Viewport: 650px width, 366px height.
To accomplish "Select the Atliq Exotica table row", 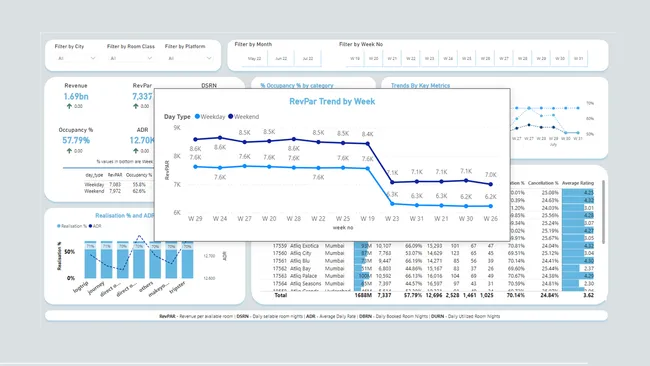I will click(x=433, y=246).
